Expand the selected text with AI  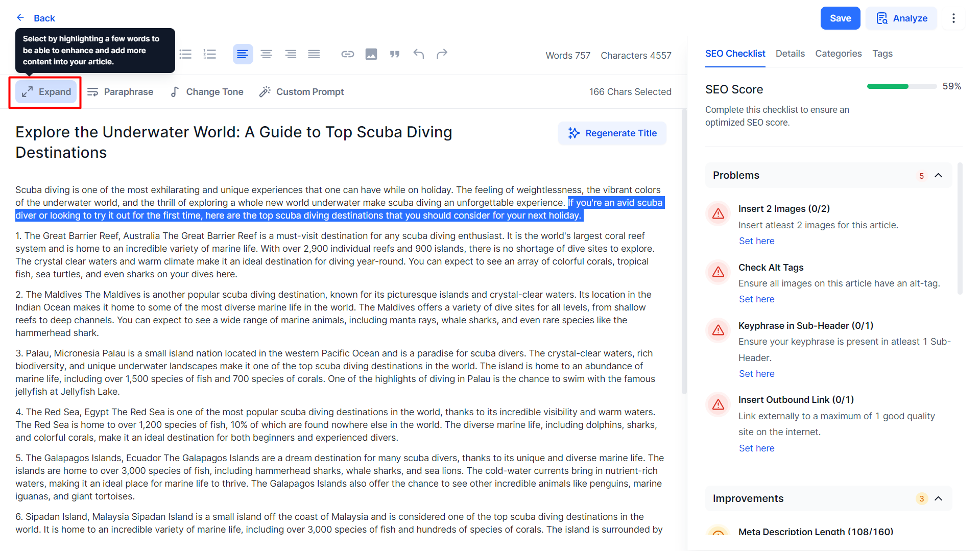46,92
